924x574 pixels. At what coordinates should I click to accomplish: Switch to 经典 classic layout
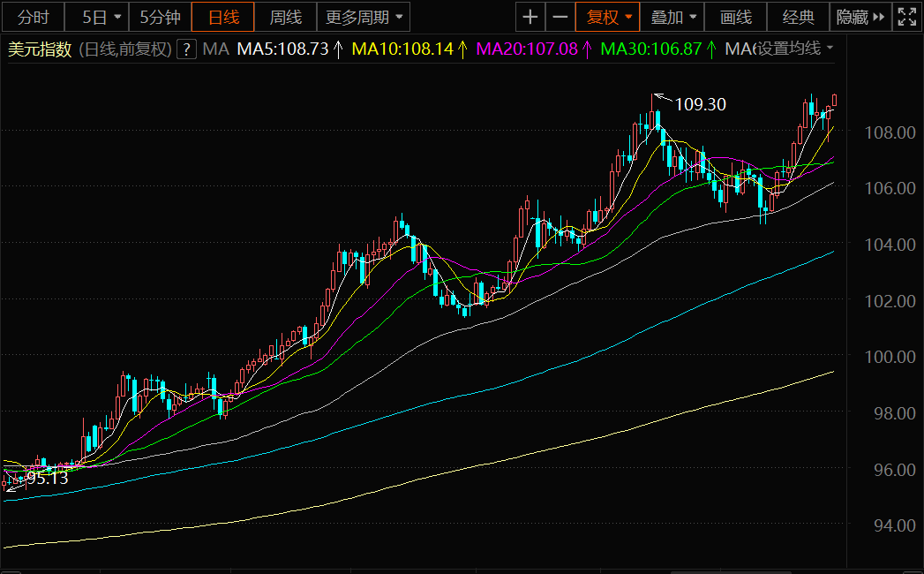(798, 17)
